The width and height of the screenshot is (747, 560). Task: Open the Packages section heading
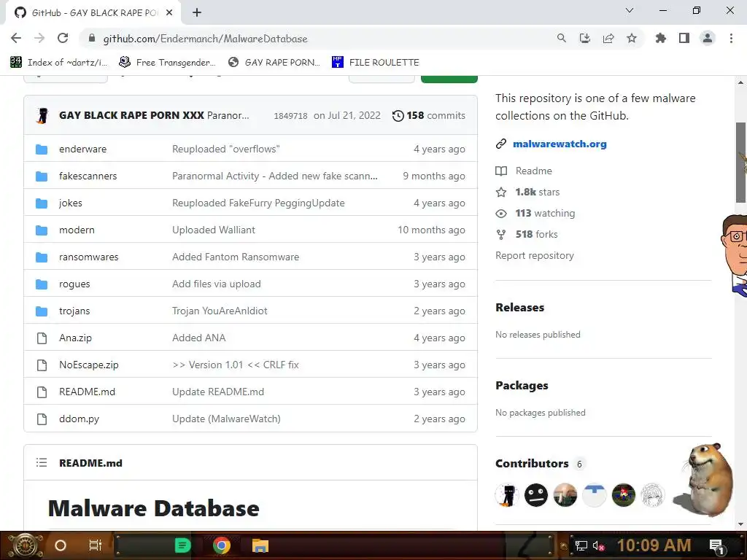(x=522, y=386)
